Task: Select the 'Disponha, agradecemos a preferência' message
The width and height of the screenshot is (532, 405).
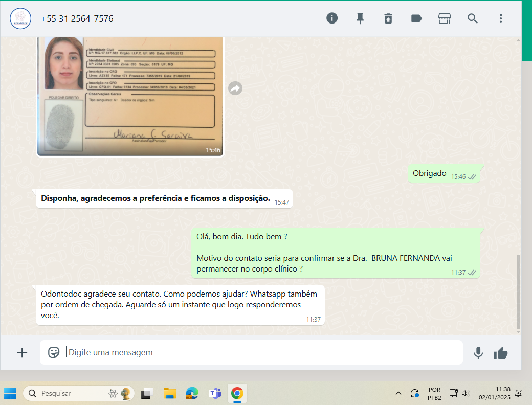Action: [x=164, y=199]
